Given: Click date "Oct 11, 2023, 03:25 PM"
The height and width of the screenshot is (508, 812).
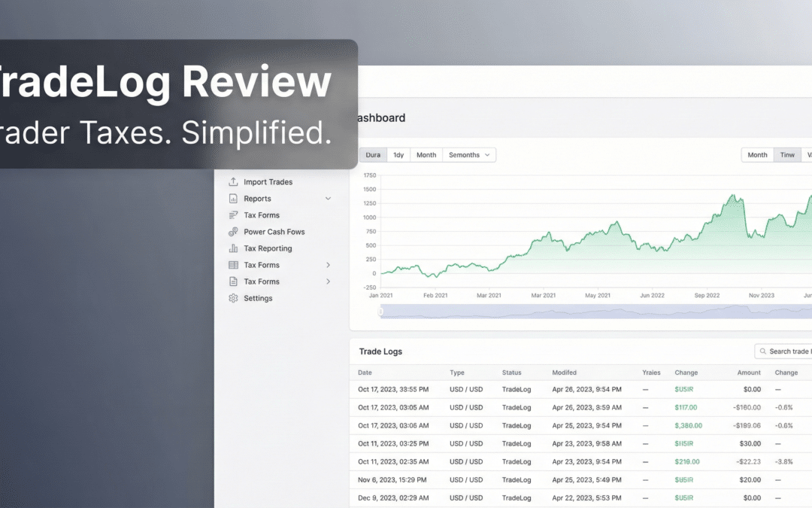Looking at the screenshot, I should pyautogui.click(x=393, y=444).
